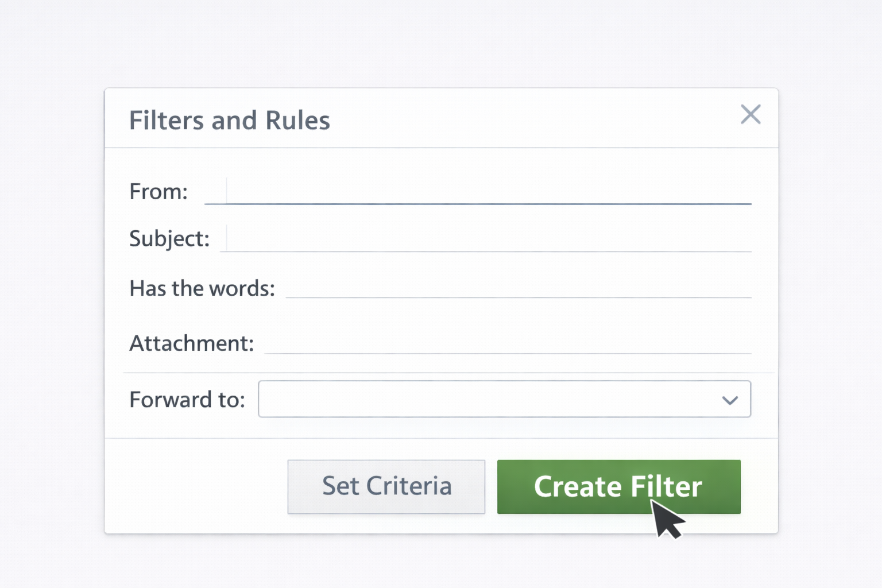The width and height of the screenshot is (882, 588).
Task: Click into the Has the words field
Action: (517, 287)
